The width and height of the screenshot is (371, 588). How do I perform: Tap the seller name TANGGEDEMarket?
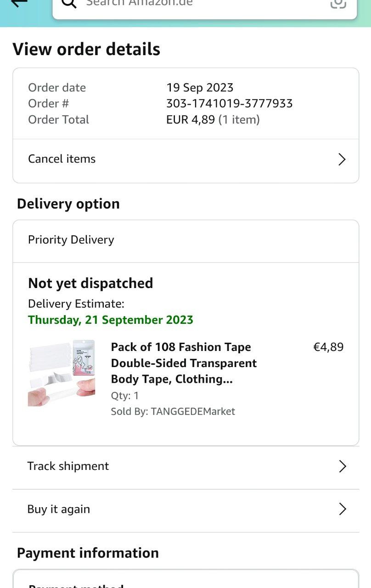[x=193, y=412]
